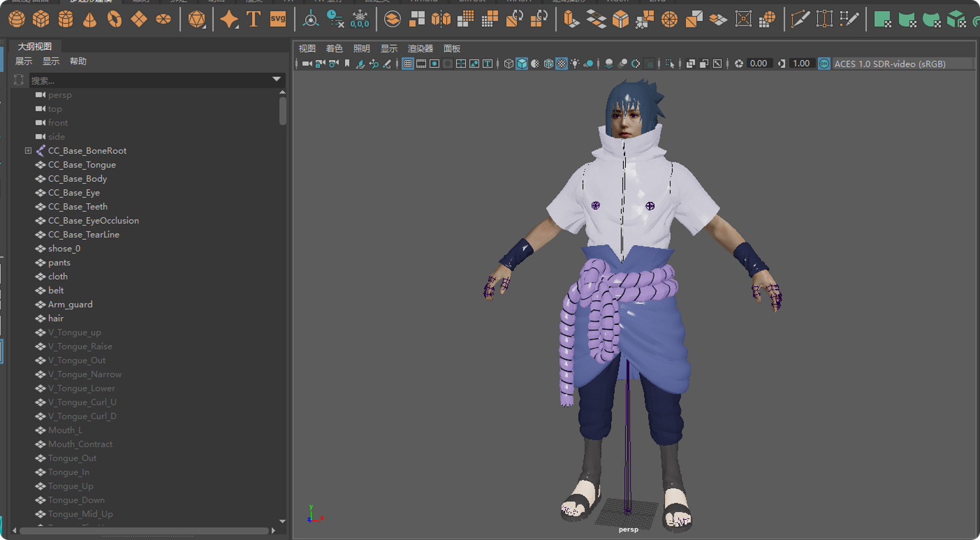This screenshot has height=540, width=980.
Task: Select shose_0 in the outliner
Action: (64, 248)
